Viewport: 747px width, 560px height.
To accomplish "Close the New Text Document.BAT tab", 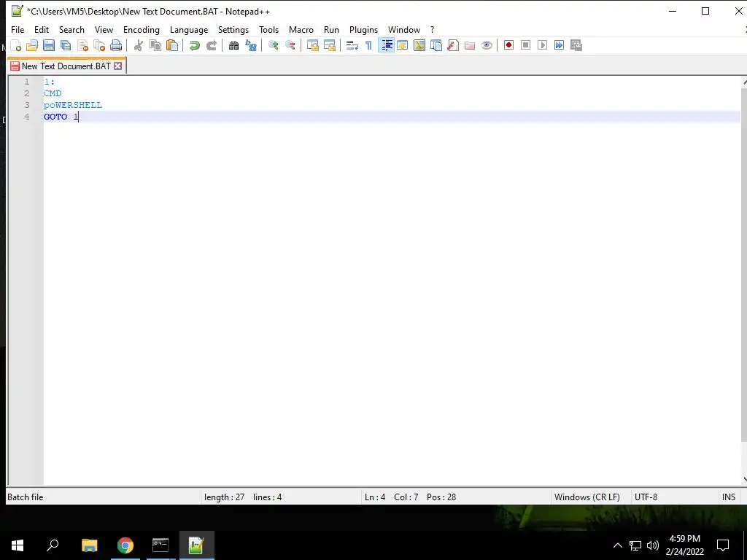I will 117,66.
